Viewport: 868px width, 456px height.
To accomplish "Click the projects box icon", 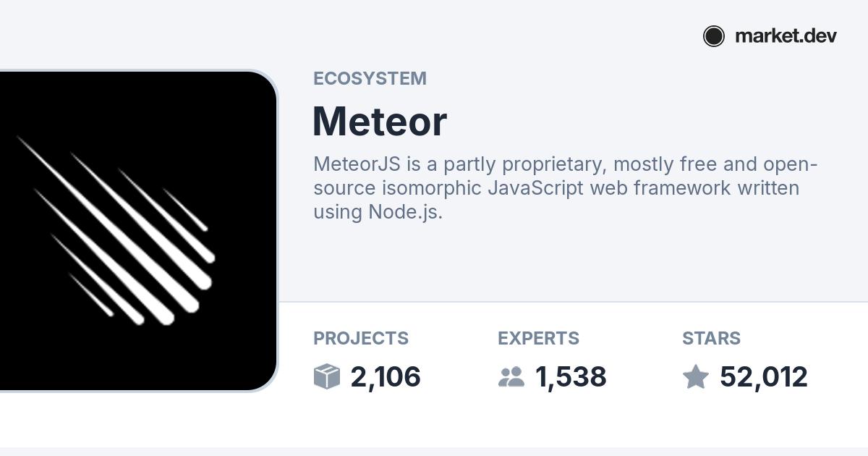I will pyautogui.click(x=327, y=376).
